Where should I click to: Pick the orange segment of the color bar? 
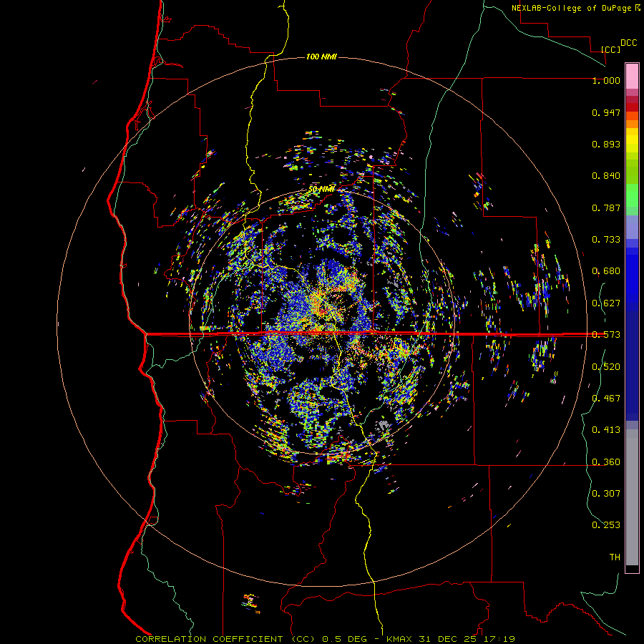(632, 124)
